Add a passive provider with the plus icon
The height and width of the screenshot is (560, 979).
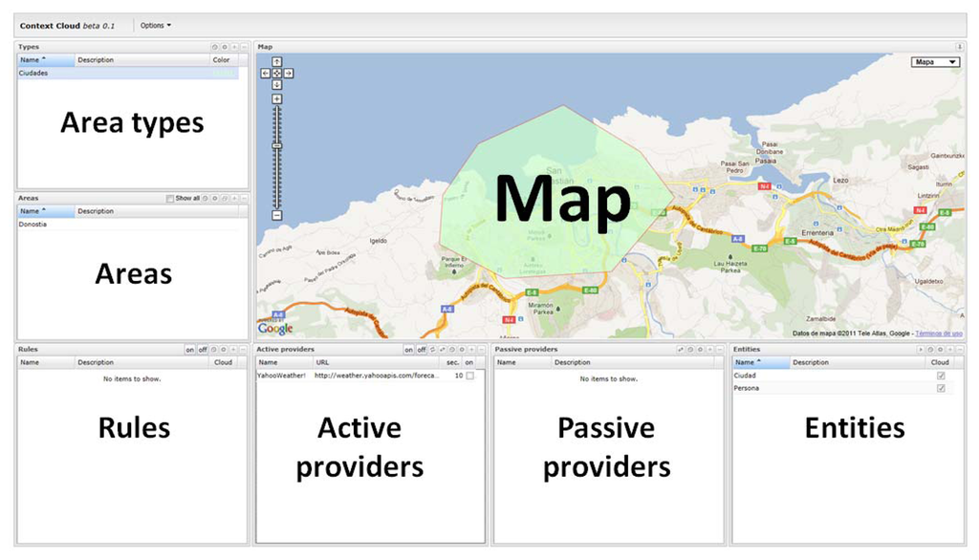click(710, 350)
